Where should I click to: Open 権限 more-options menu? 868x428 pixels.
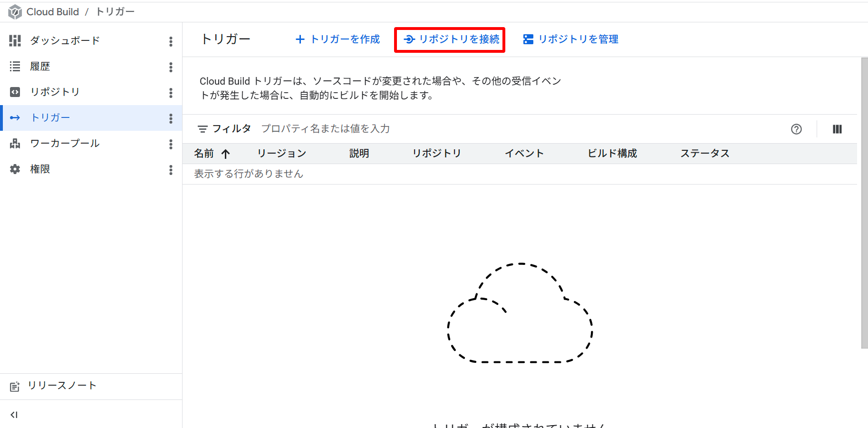pos(171,170)
